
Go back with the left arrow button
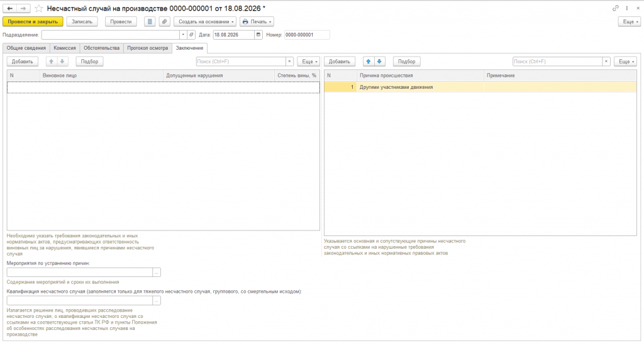10,8
